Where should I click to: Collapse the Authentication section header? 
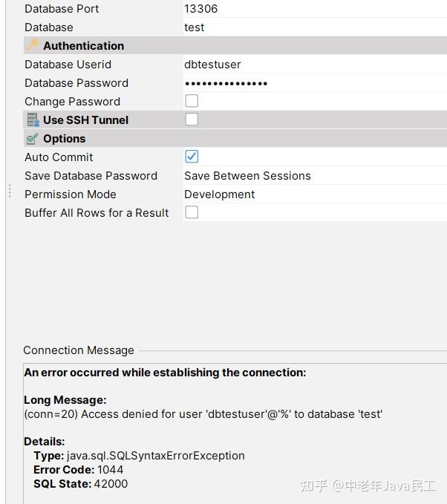pos(84,46)
